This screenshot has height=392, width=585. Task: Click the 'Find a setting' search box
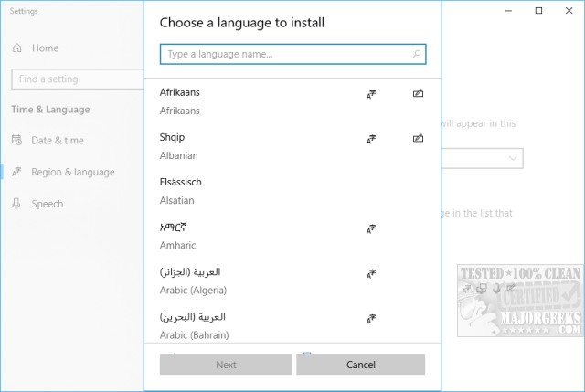73,79
